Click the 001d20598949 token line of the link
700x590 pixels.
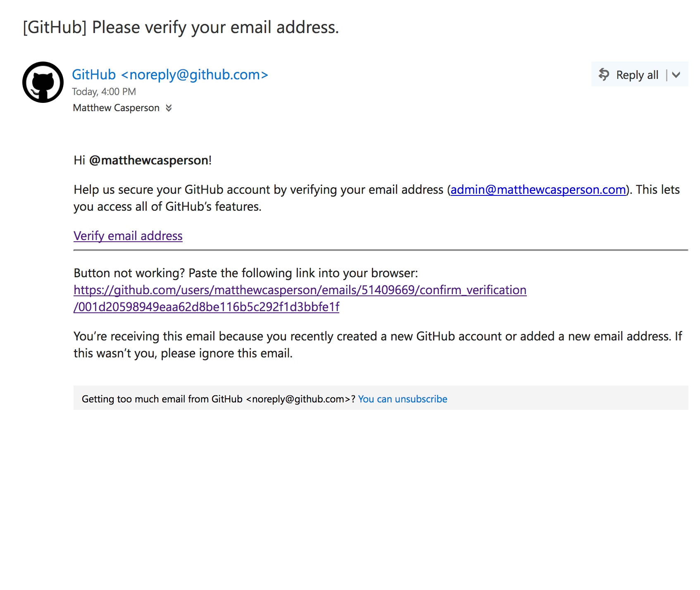[x=206, y=307]
